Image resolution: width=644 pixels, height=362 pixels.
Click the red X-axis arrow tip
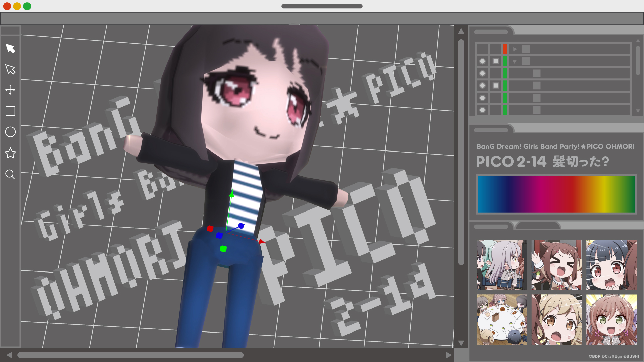pos(262,241)
